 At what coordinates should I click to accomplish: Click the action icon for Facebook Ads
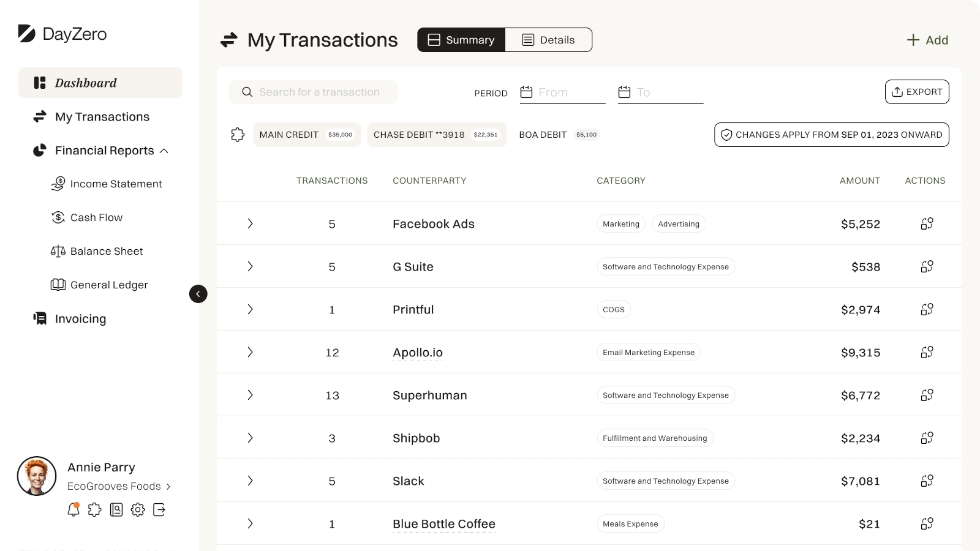coord(927,223)
